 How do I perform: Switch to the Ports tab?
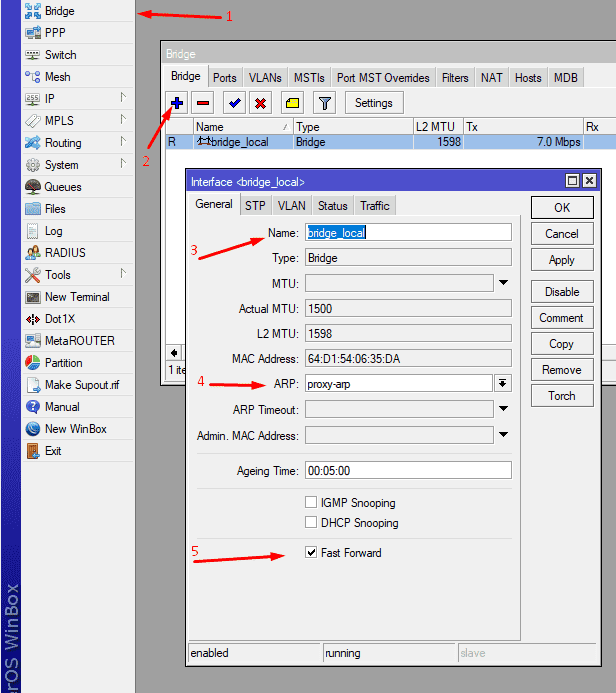click(x=225, y=78)
